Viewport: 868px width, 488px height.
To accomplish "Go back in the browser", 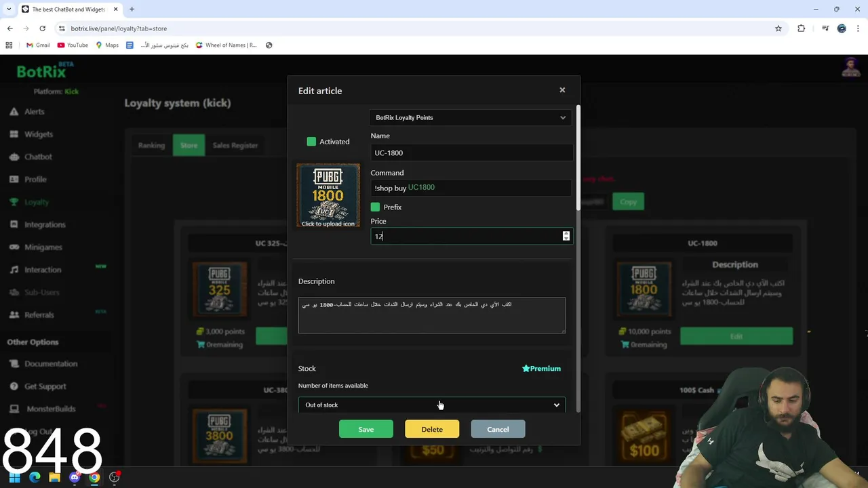I will coord(9,28).
